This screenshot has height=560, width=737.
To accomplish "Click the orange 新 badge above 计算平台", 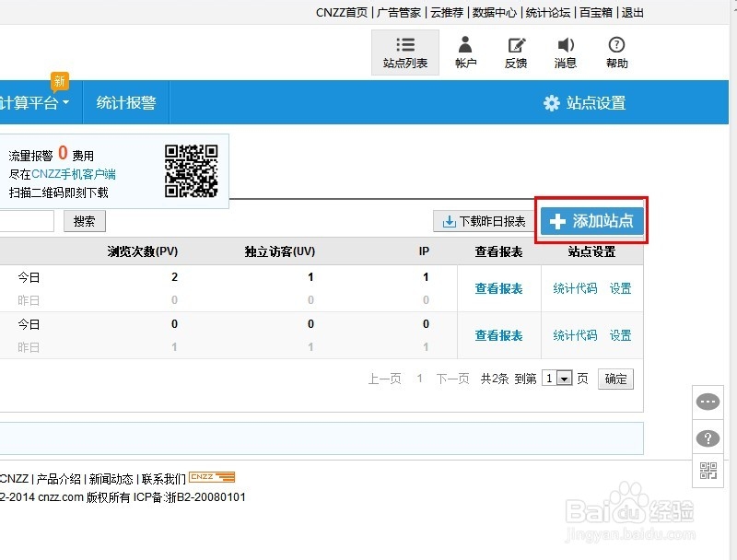I will click(60, 81).
